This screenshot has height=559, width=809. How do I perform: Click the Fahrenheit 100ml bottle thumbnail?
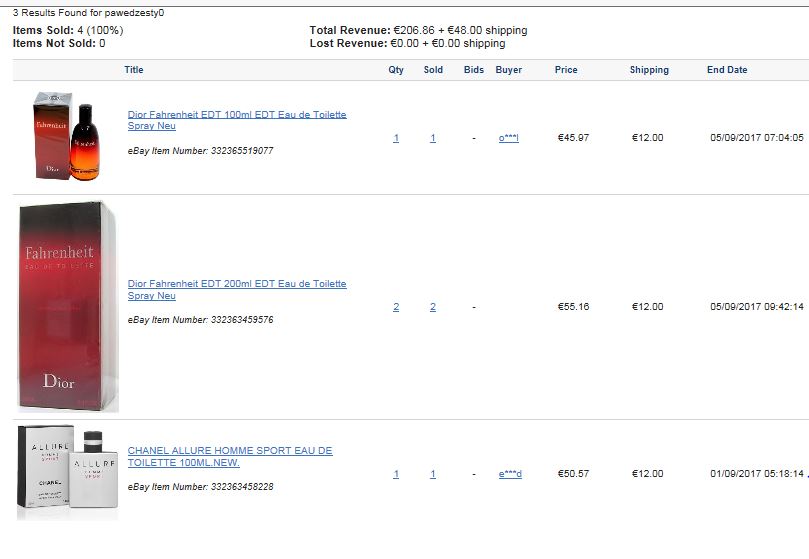click(67, 136)
